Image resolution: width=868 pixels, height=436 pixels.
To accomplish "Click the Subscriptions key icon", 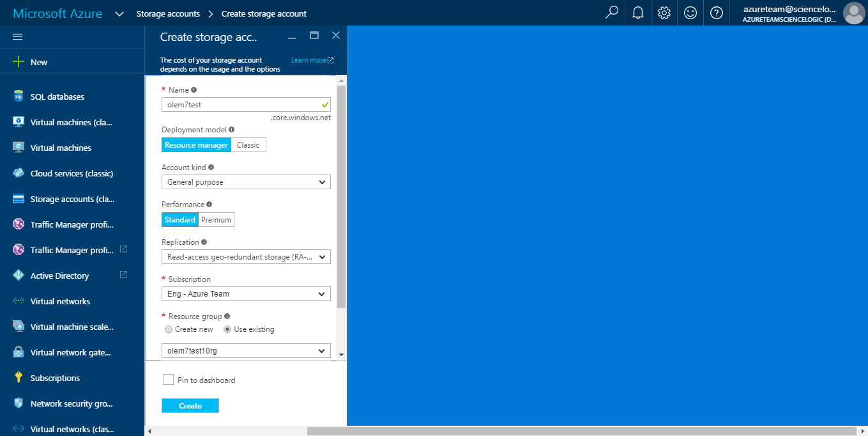I will click(x=19, y=378).
